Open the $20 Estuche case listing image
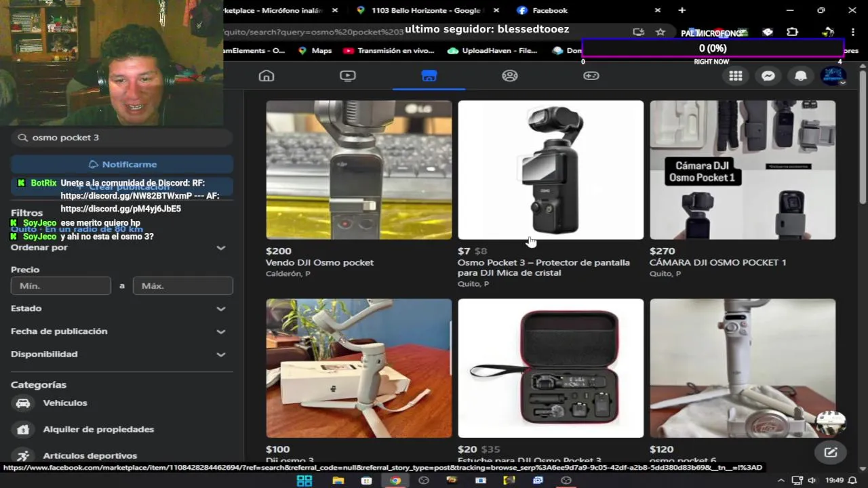Image resolution: width=868 pixels, height=488 pixels. point(551,368)
